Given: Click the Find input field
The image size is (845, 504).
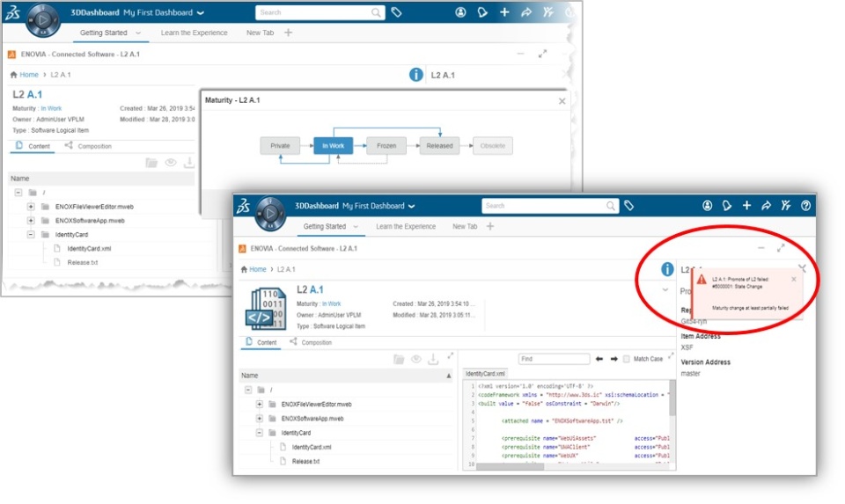Looking at the screenshot, I should click(554, 359).
